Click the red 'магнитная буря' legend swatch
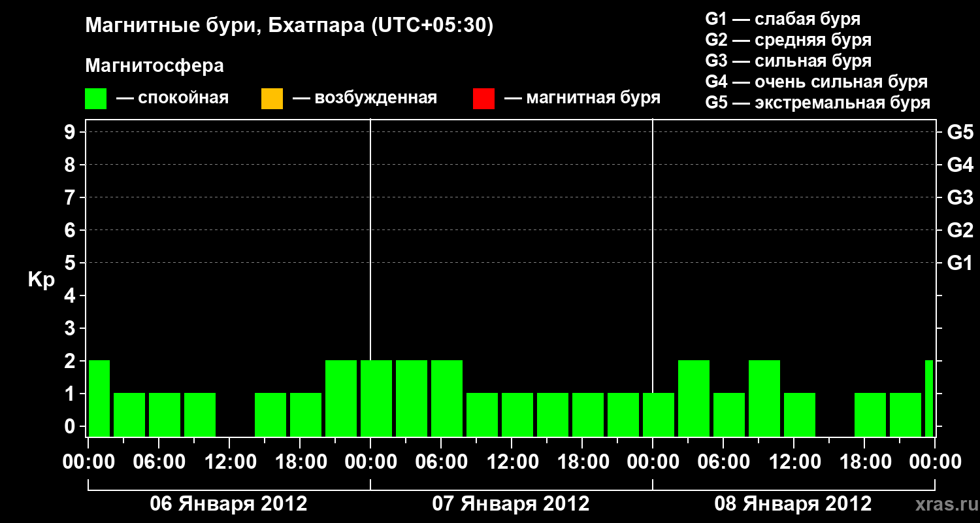The width and height of the screenshot is (980, 523). pos(483,99)
